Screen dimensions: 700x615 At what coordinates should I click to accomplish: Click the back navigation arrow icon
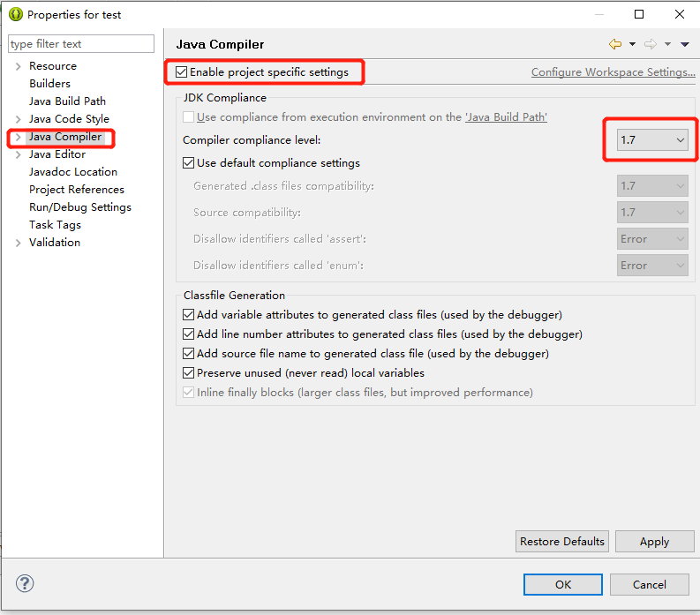[x=614, y=44]
